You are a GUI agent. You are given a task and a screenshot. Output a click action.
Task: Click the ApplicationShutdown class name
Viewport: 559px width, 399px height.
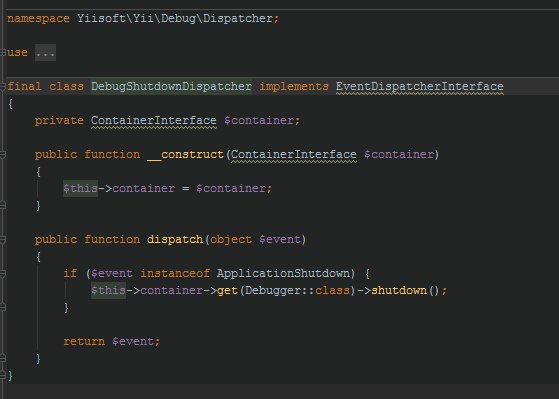[283, 273]
